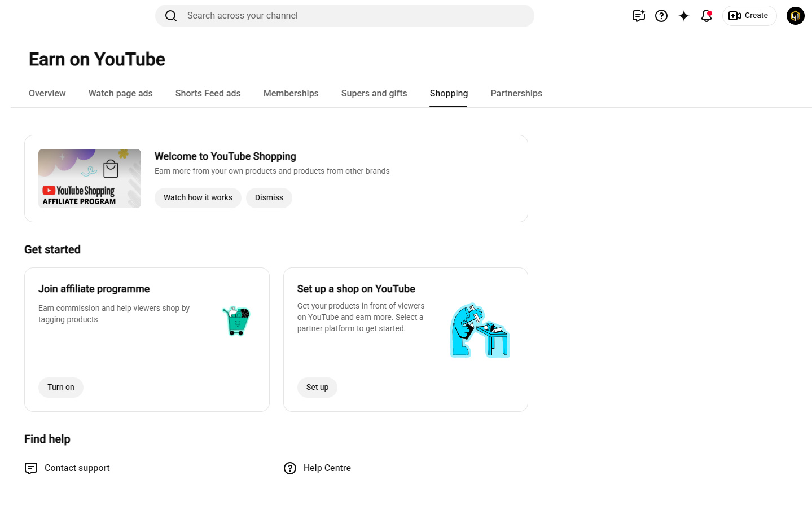Click the Set up a shop on YouTube heading

[356, 289]
